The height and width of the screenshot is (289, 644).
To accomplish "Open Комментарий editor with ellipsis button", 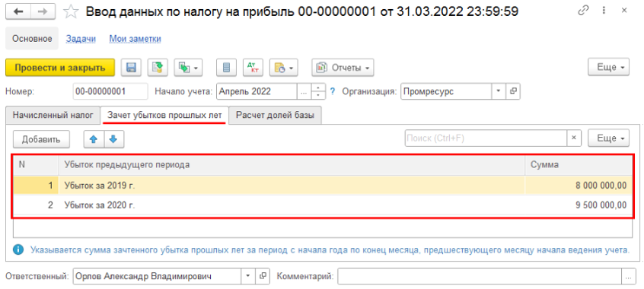I will coord(628,276).
